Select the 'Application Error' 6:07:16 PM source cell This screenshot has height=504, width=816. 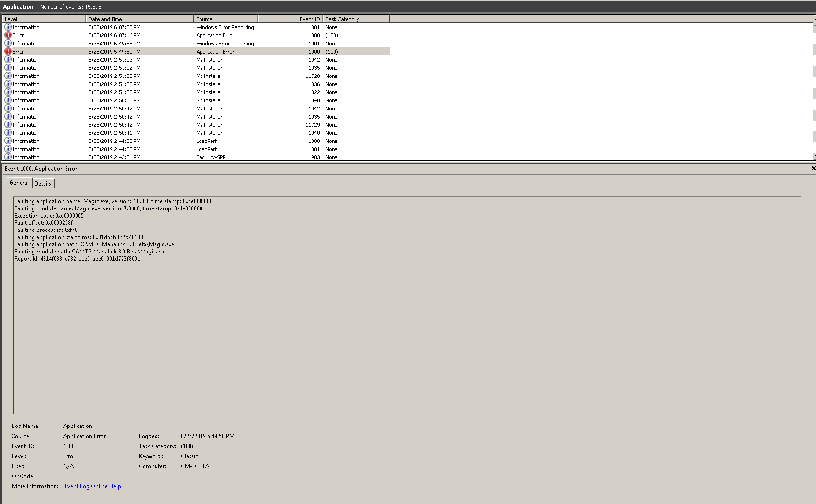[x=215, y=35]
